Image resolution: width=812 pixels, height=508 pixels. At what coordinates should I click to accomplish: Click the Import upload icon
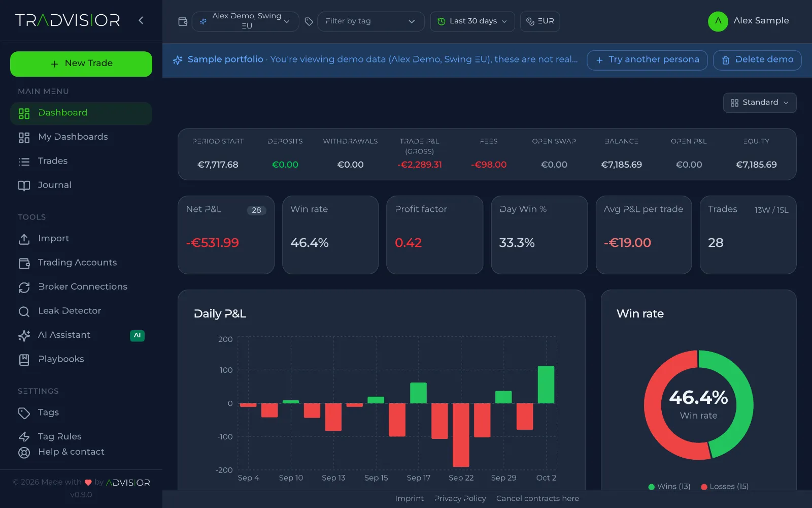[24, 239]
